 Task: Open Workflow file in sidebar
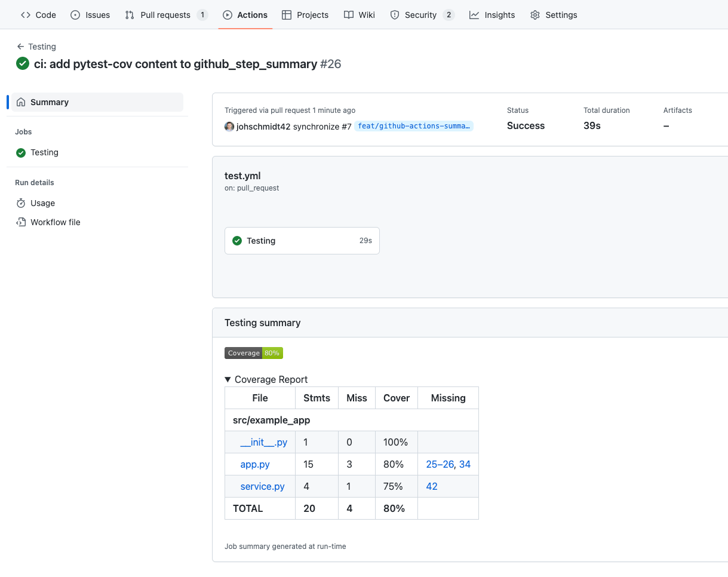(x=55, y=222)
